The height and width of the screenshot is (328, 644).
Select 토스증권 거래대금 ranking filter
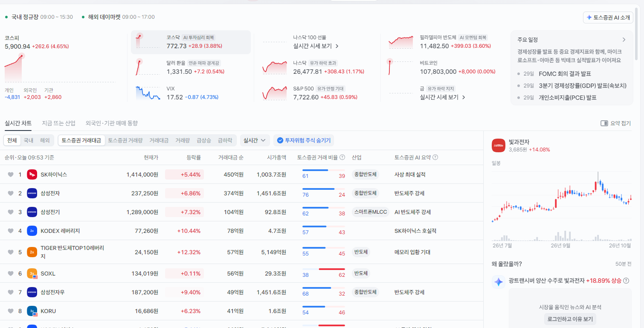point(81,140)
